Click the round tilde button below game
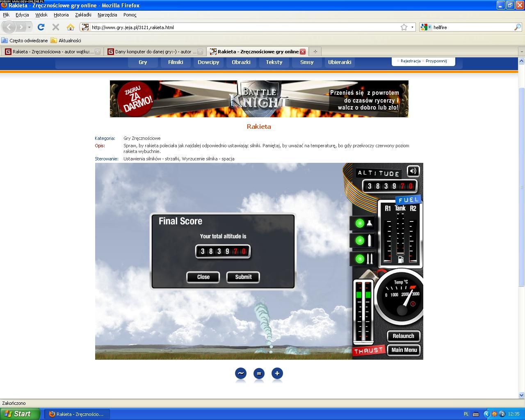 coord(241,373)
